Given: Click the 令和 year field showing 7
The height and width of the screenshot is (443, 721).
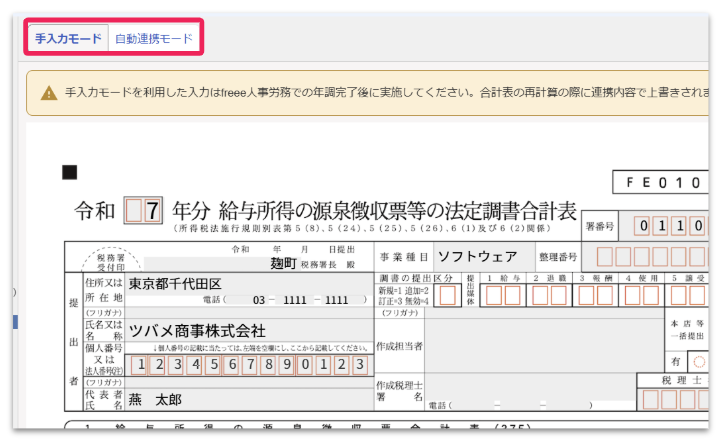Looking at the screenshot, I should (x=143, y=211).
